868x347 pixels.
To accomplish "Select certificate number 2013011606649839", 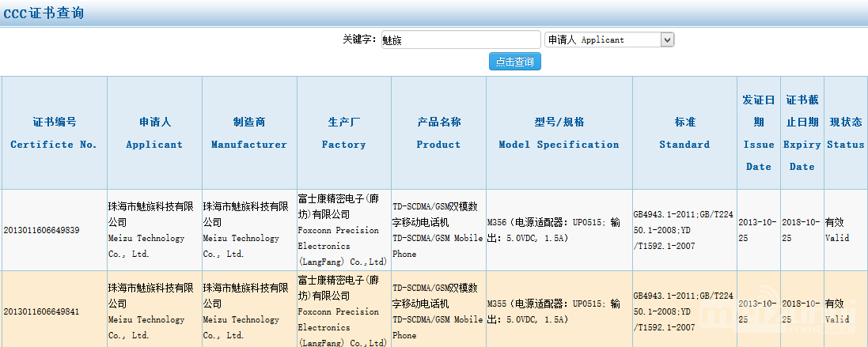I will [x=41, y=230].
